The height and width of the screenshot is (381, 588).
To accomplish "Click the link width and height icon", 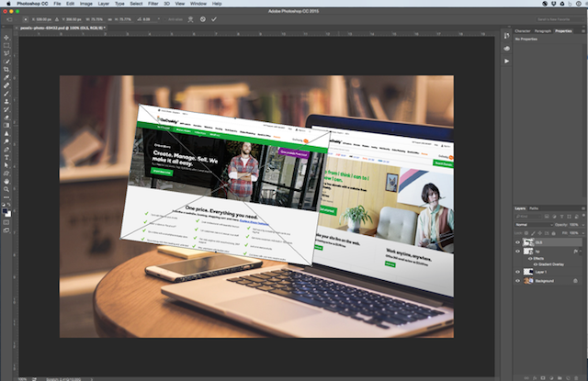I will [110, 19].
